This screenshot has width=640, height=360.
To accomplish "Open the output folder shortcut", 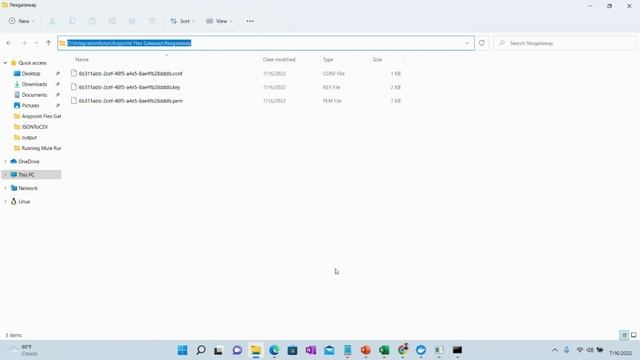I will (x=29, y=137).
